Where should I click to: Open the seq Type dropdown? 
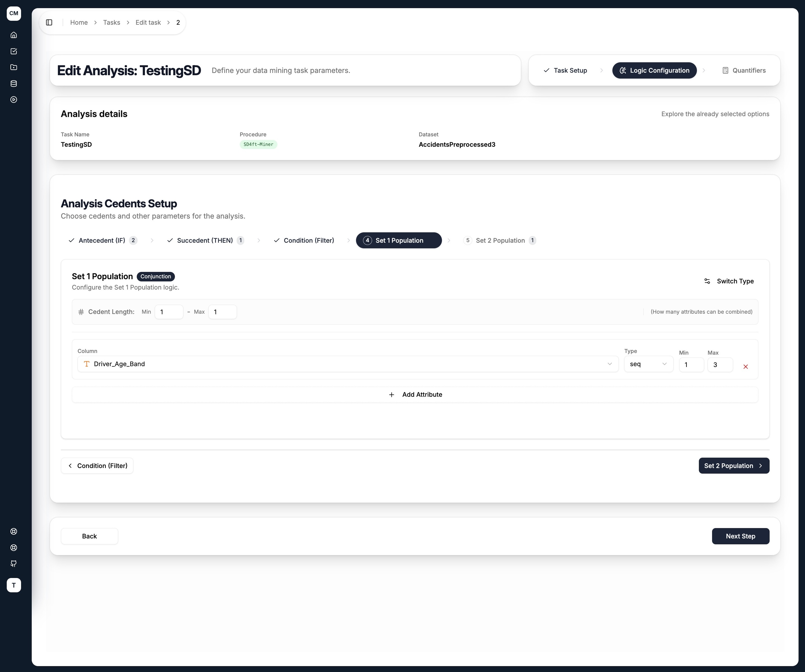649,364
